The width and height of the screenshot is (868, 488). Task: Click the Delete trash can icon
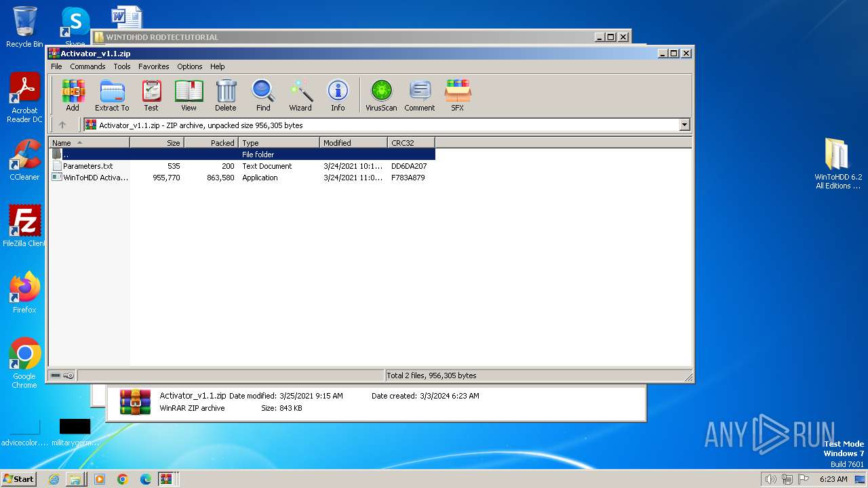click(226, 96)
